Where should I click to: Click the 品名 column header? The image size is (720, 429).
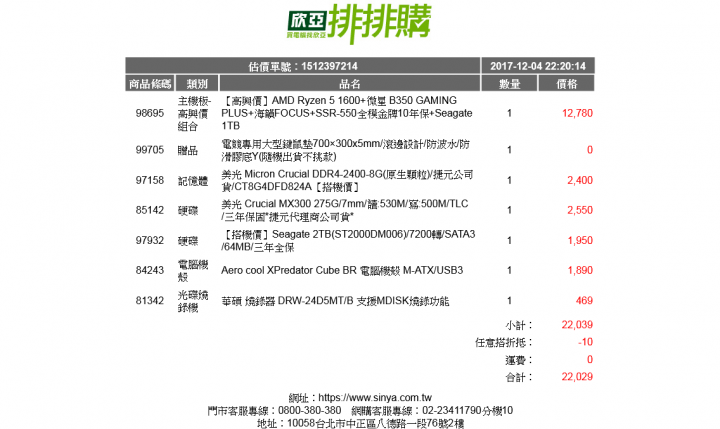tap(350, 84)
